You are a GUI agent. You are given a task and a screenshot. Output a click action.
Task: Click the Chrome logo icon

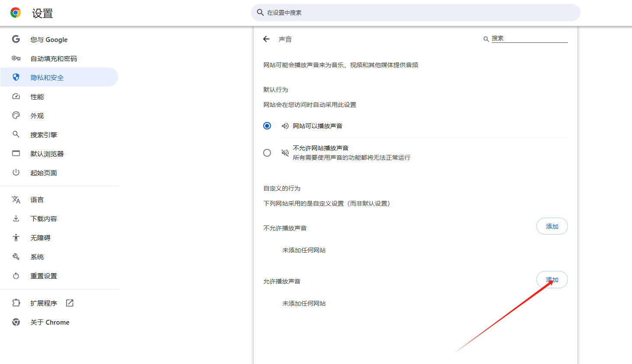tap(16, 13)
